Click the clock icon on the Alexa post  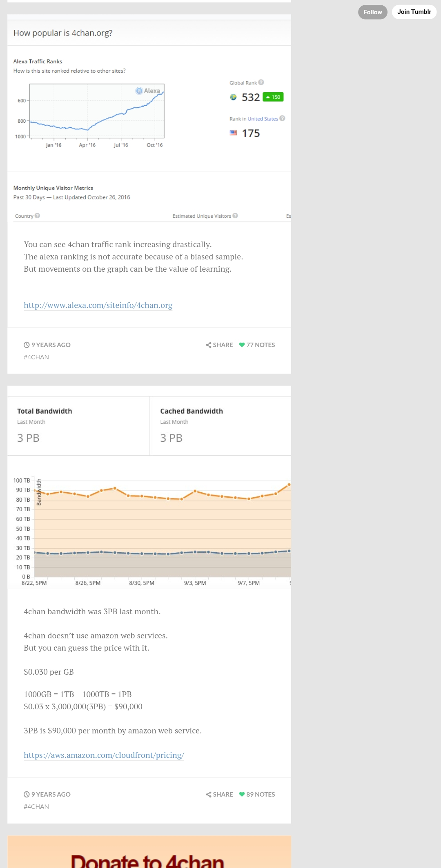tap(27, 345)
